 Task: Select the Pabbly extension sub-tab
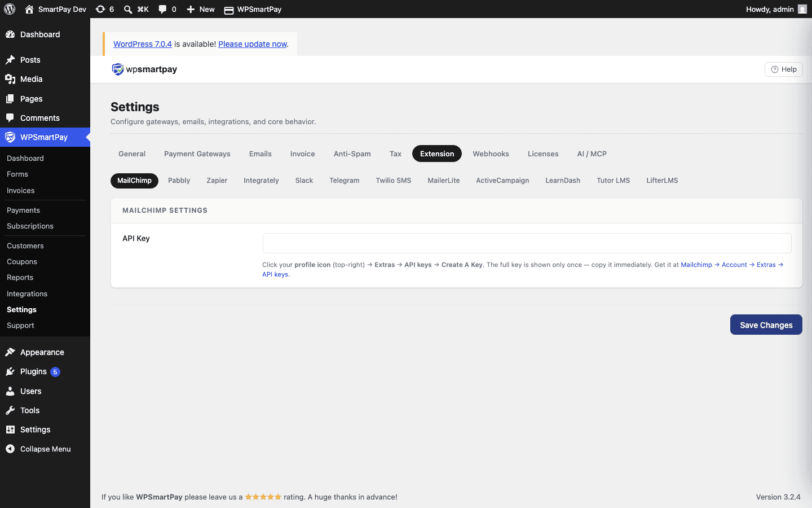pyautogui.click(x=179, y=181)
